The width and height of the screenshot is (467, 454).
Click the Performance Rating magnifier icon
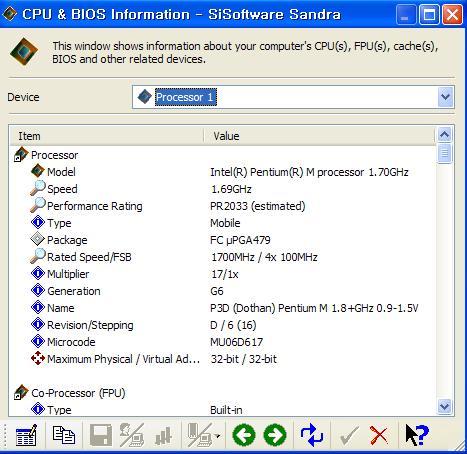point(37,205)
